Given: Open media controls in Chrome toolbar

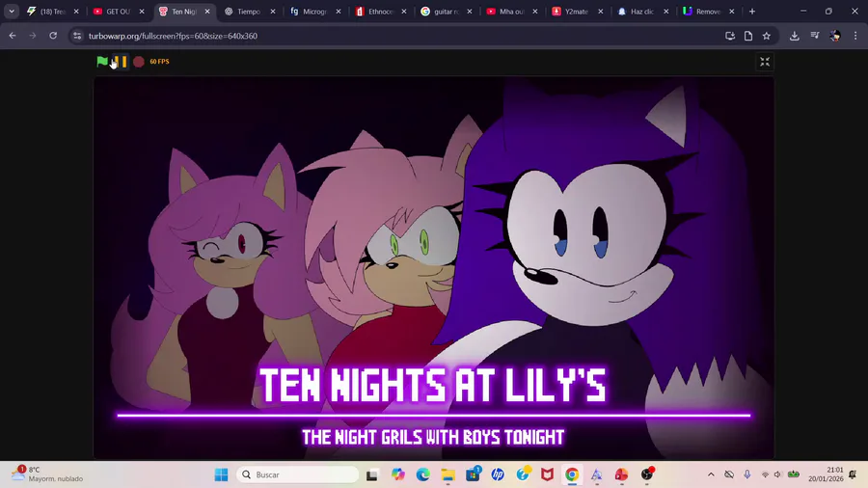Looking at the screenshot, I should tap(815, 36).
